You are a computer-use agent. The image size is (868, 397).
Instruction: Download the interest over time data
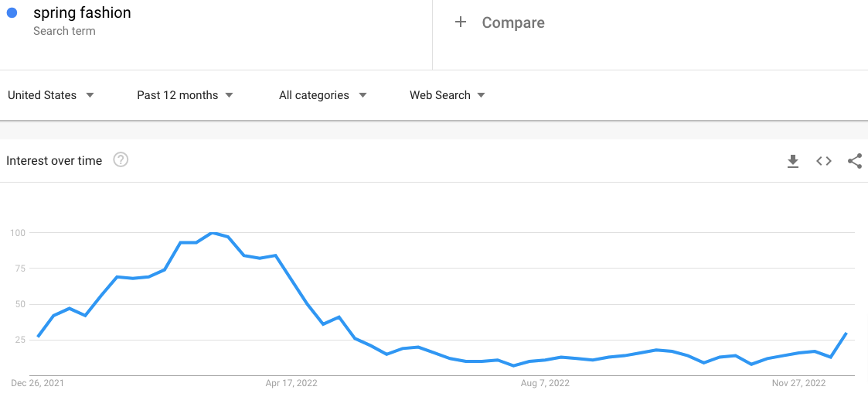792,161
